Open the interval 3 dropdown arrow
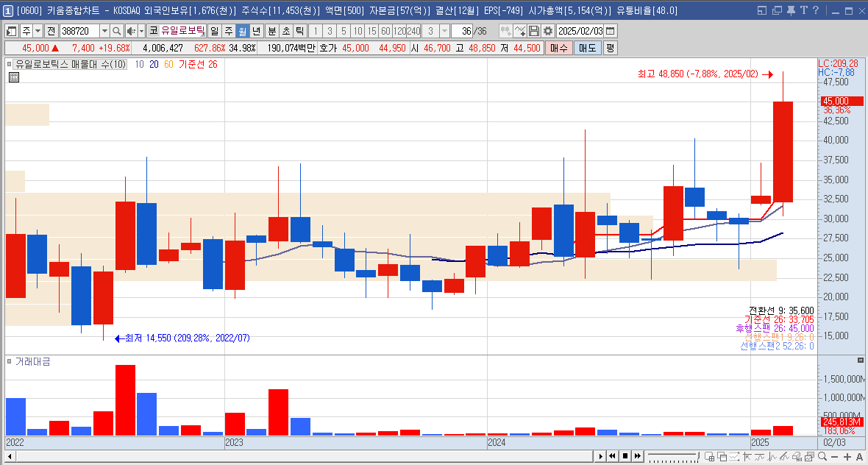 (444, 31)
